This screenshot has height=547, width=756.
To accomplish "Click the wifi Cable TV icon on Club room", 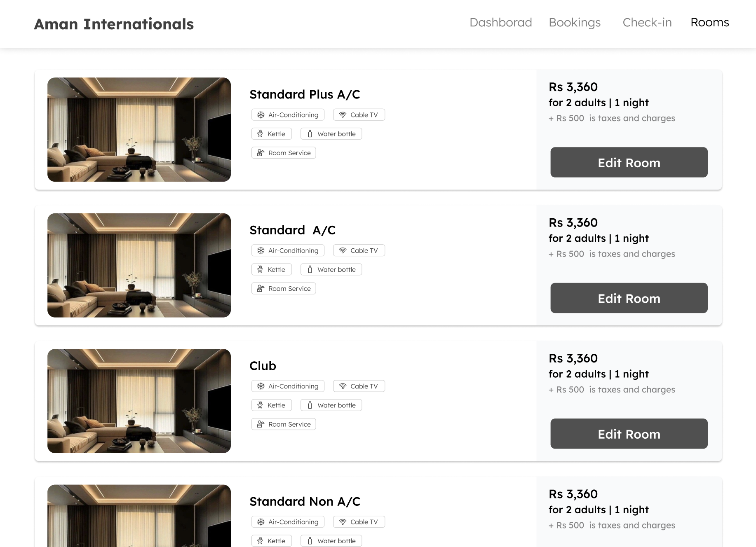I will (x=343, y=386).
